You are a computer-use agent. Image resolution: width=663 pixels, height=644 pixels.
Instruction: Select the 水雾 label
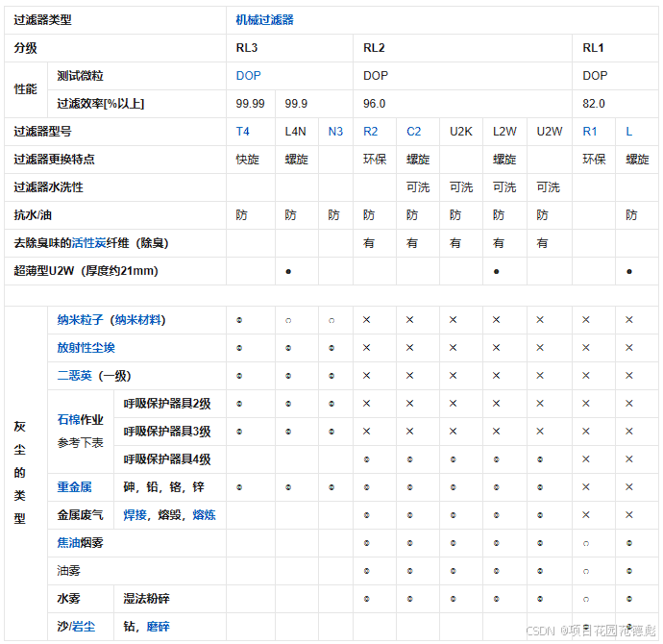pos(68,599)
